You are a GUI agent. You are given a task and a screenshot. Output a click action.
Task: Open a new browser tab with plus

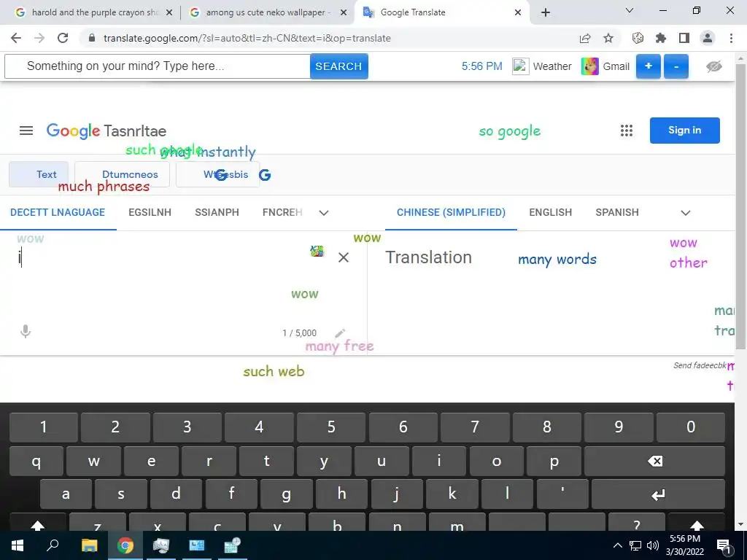546,13
